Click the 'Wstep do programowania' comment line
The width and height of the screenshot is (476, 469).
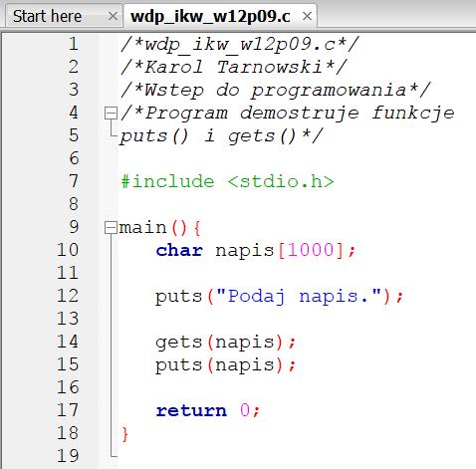[276, 91]
